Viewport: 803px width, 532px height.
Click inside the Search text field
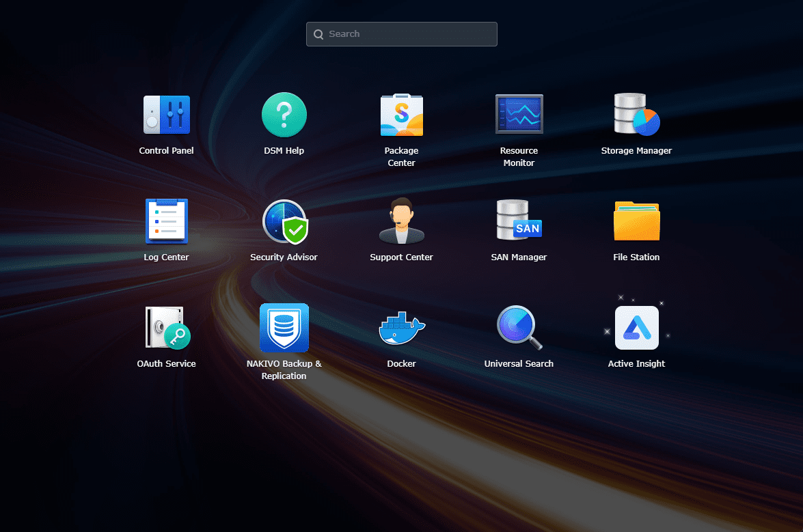(x=410, y=34)
